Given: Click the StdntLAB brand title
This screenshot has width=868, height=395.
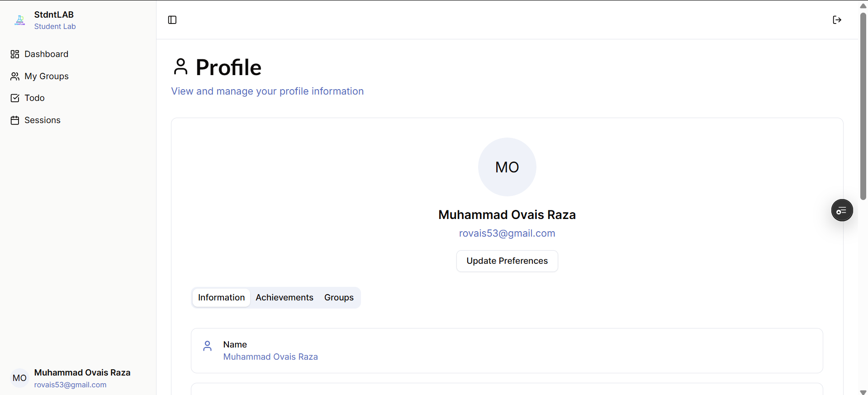Looking at the screenshot, I should (x=54, y=15).
